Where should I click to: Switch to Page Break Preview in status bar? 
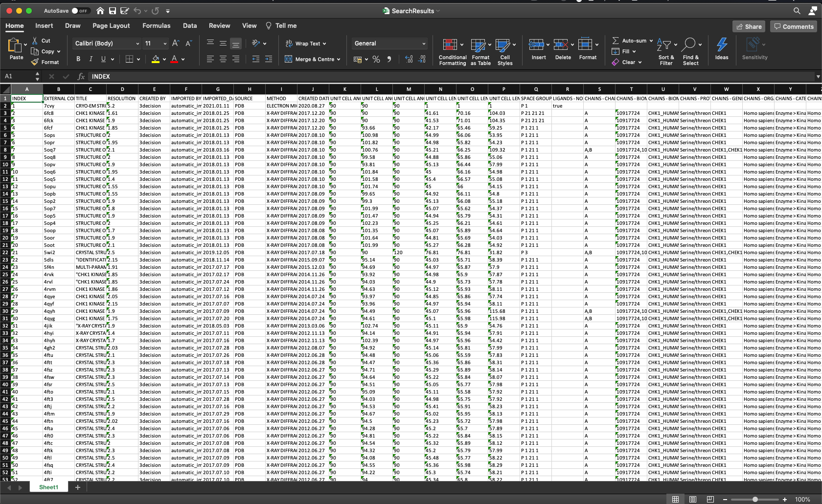pyautogui.click(x=710, y=499)
